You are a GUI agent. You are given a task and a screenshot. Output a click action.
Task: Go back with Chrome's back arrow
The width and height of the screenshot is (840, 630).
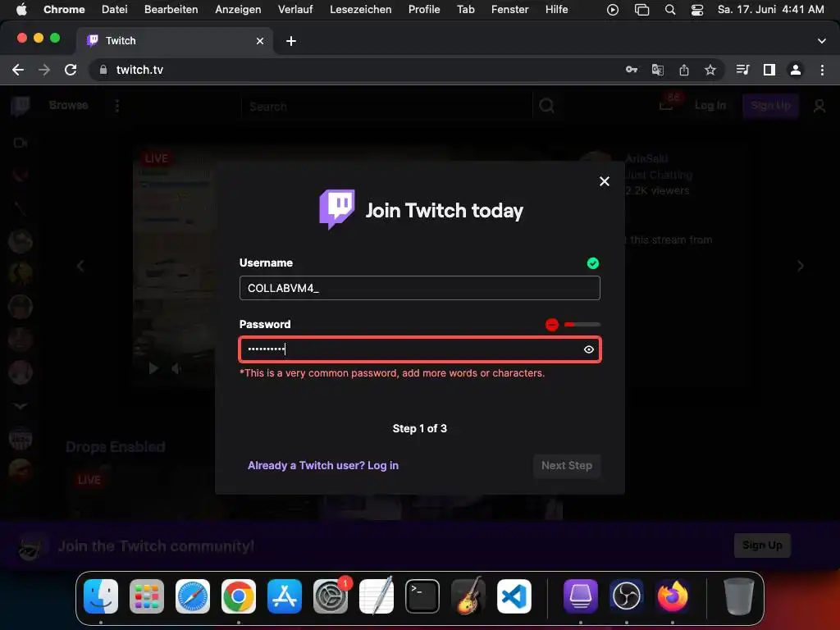[x=18, y=70]
